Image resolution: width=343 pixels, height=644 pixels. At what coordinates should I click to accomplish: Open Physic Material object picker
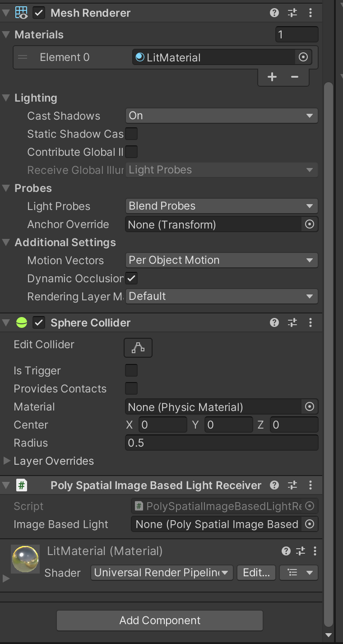(310, 406)
